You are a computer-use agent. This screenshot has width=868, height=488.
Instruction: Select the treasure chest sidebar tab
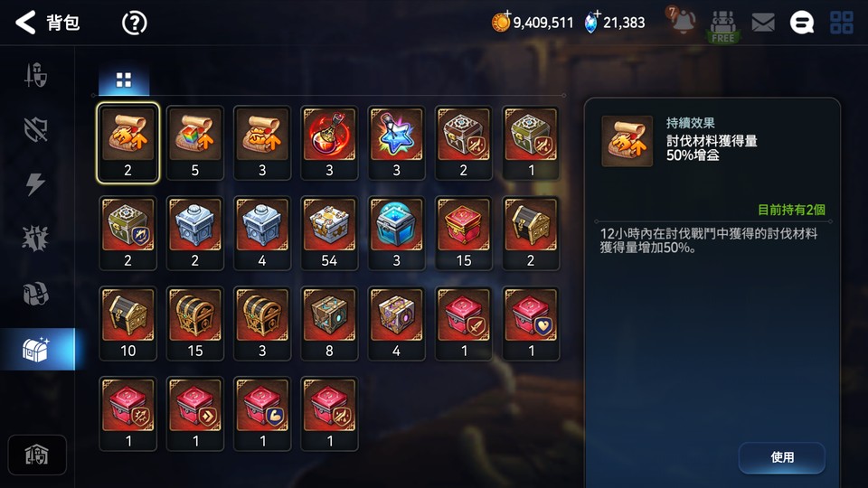pyautogui.click(x=37, y=349)
